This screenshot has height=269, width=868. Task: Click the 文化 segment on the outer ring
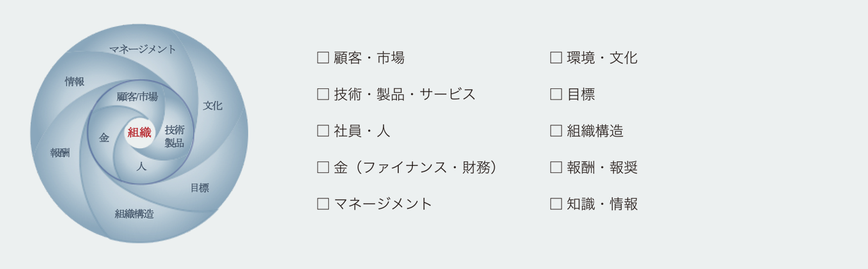tap(212, 106)
